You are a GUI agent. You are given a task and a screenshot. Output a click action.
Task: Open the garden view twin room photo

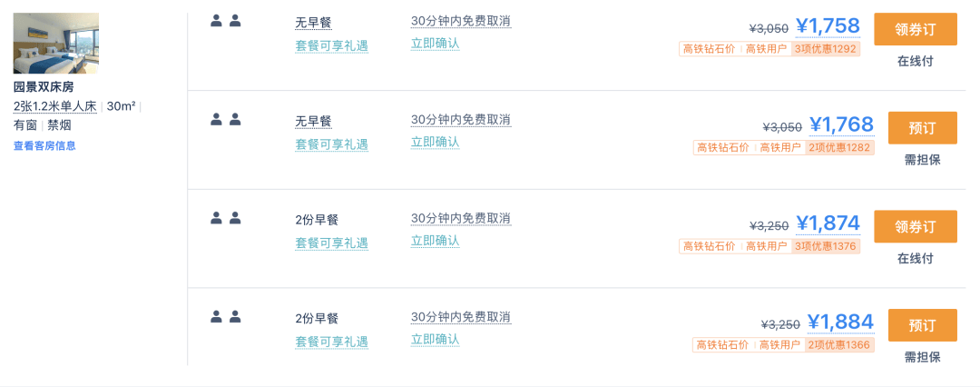tap(55, 44)
